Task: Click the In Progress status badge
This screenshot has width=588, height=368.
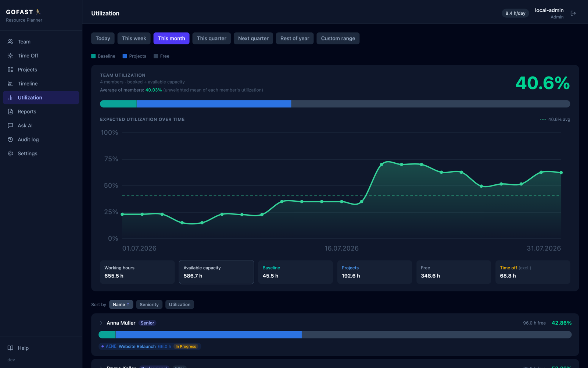Action: [186, 346]
